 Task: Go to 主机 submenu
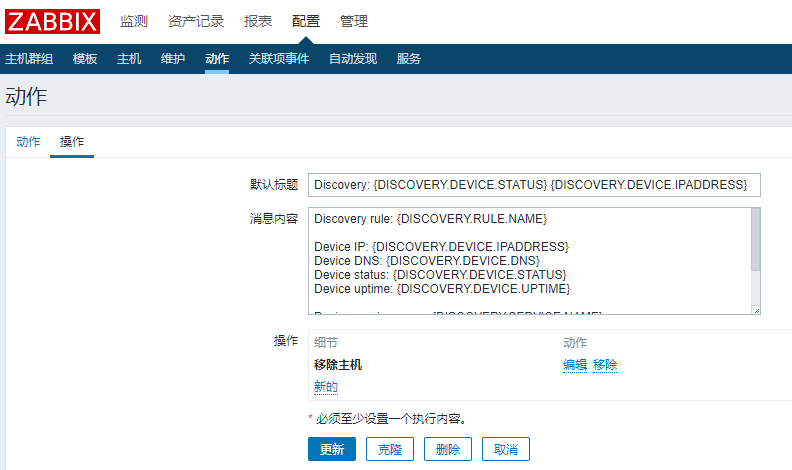coord(129,59)
